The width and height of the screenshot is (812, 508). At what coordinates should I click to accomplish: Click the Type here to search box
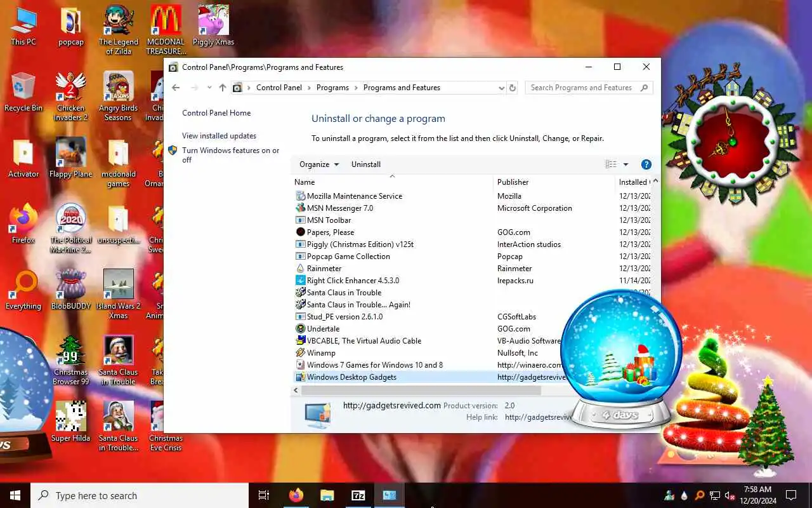pos(140,495)
